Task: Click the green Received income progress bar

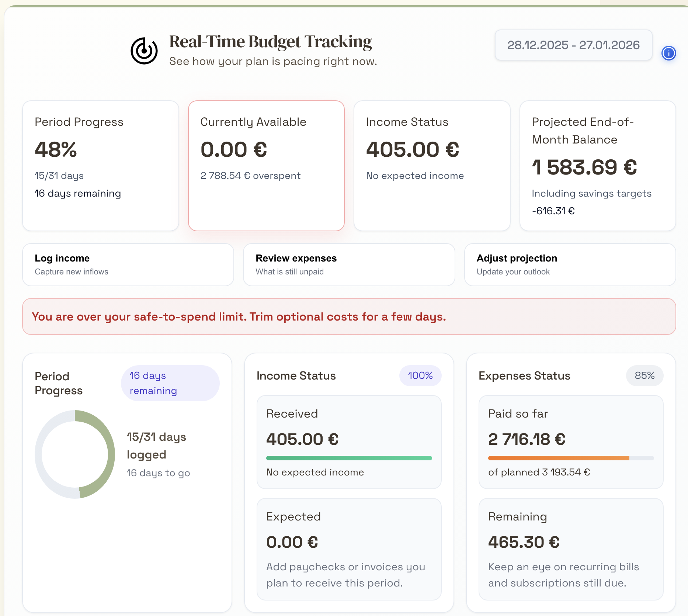Action: [349, 458]
